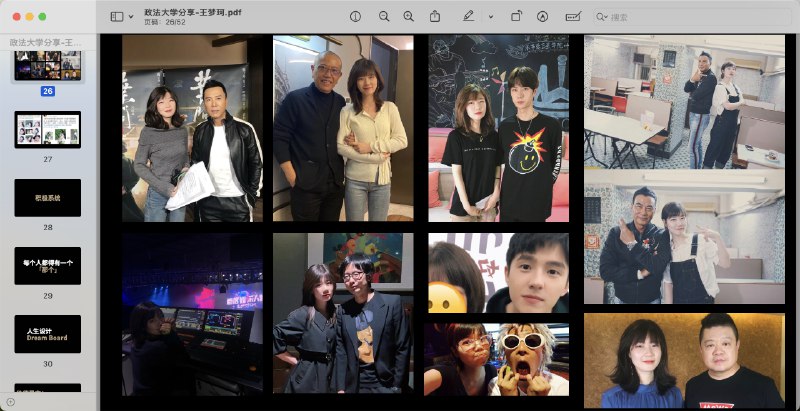Image resolution: width=800 pixels, height=411 pixels.
Task: Click photo with bomb graphic black T-shirt
Action: click(498, 128)
